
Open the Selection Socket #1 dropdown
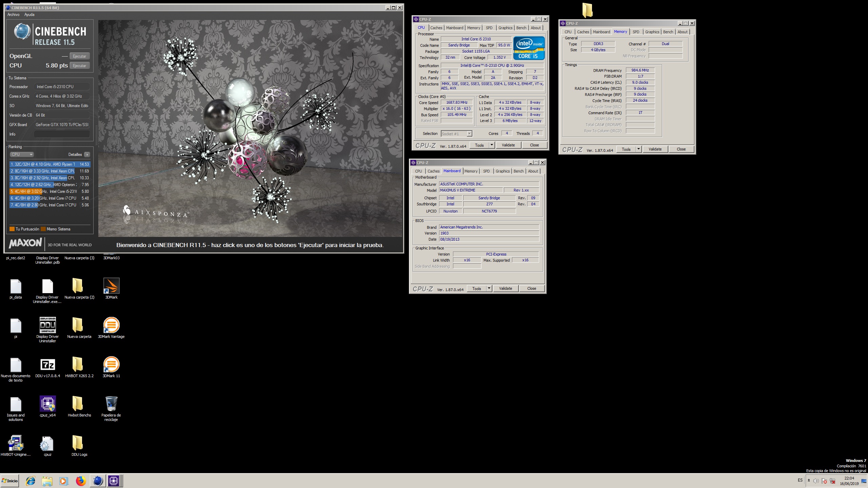(x=456, y=134)
